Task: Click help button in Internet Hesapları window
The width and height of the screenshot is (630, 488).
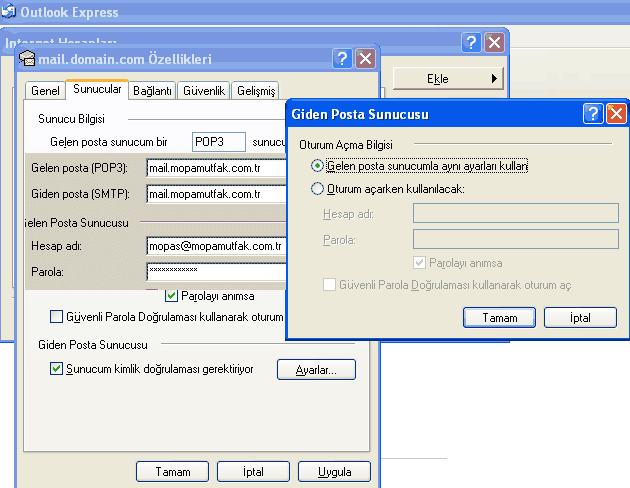Action: (x=471, y=42)
